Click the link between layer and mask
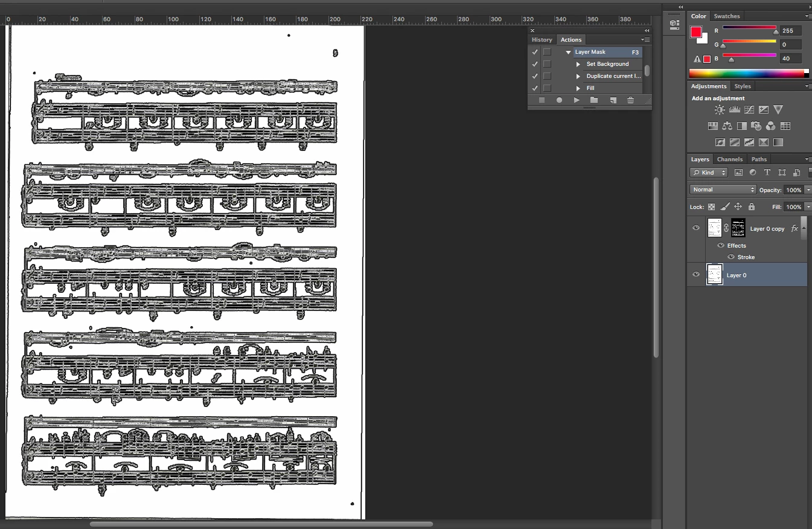The image size is (812, 529). pos(726,228)
